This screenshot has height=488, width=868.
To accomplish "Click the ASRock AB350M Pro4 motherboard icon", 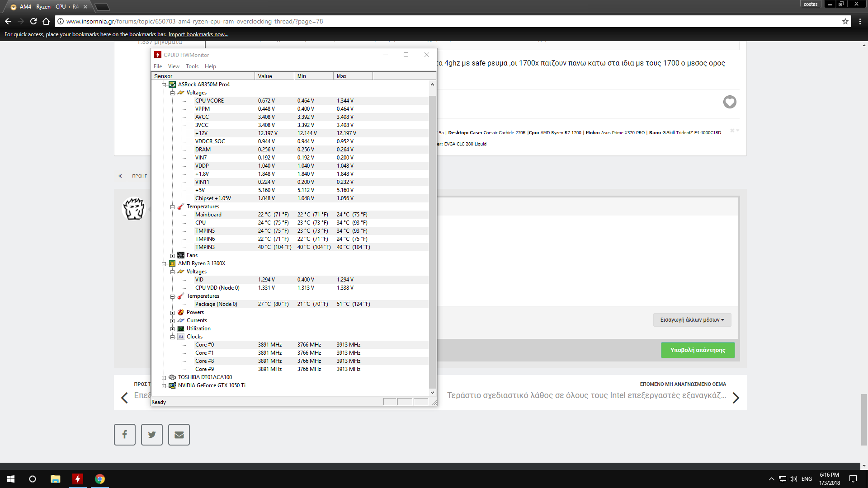I will 172,84.
